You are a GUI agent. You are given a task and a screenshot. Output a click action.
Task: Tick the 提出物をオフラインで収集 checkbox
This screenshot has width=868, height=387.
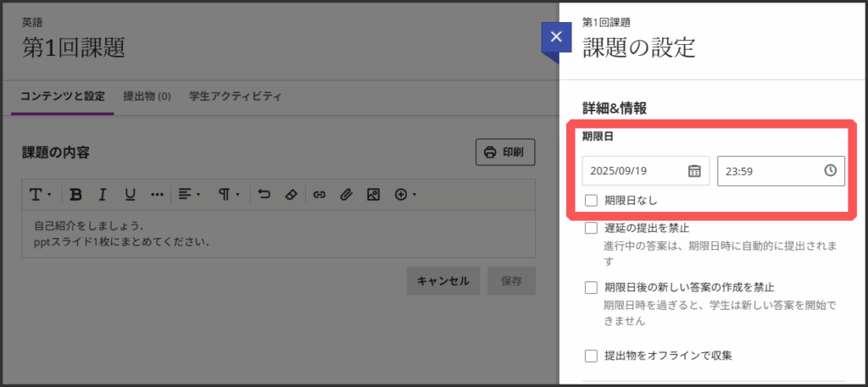(x=592, y=355)
